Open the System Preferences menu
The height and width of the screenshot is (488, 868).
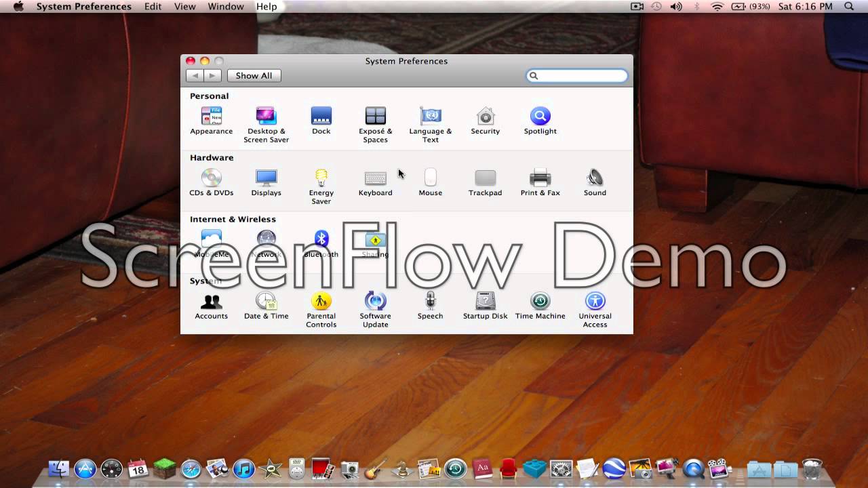(84, 6)
